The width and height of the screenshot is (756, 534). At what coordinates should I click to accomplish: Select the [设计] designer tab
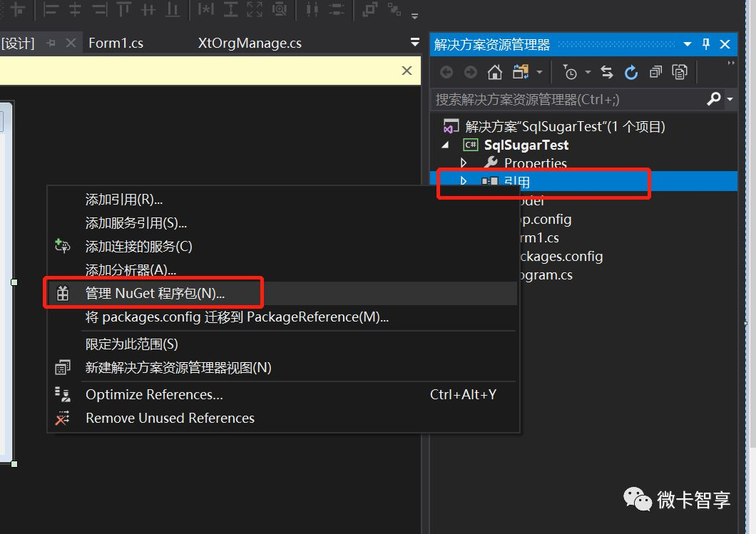point(18,43)
